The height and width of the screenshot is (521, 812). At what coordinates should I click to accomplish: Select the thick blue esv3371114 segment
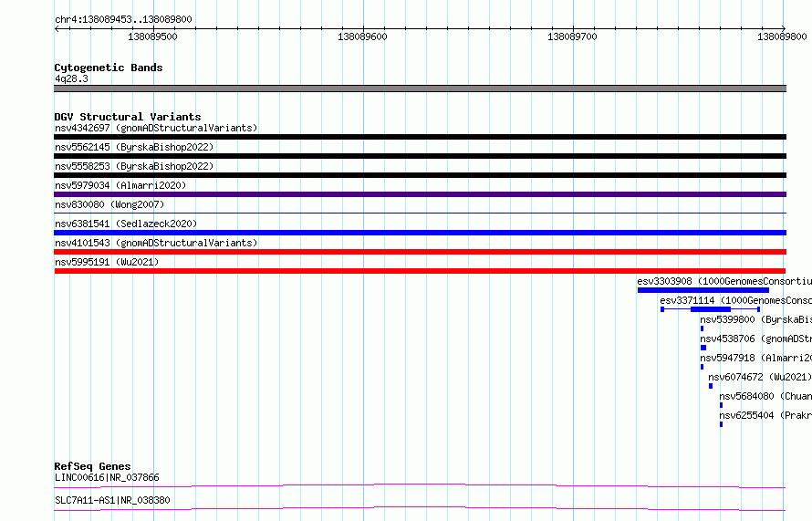711,309
